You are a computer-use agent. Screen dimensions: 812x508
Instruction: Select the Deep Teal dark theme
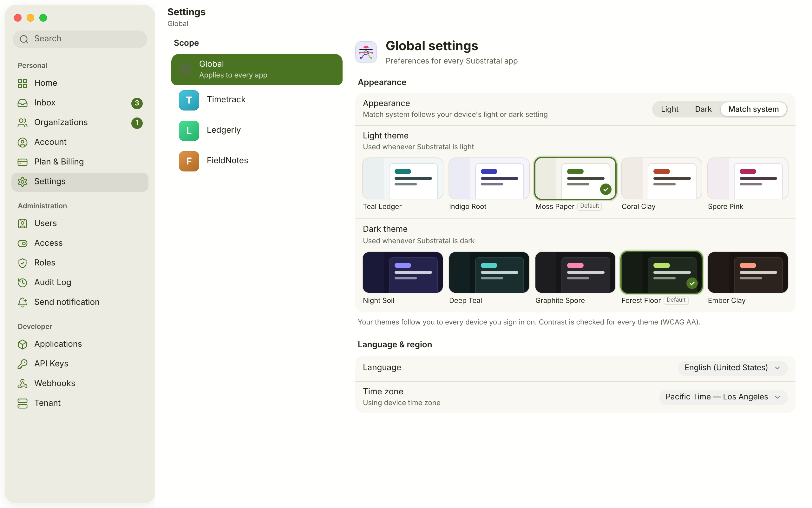(x=489, y=272)
